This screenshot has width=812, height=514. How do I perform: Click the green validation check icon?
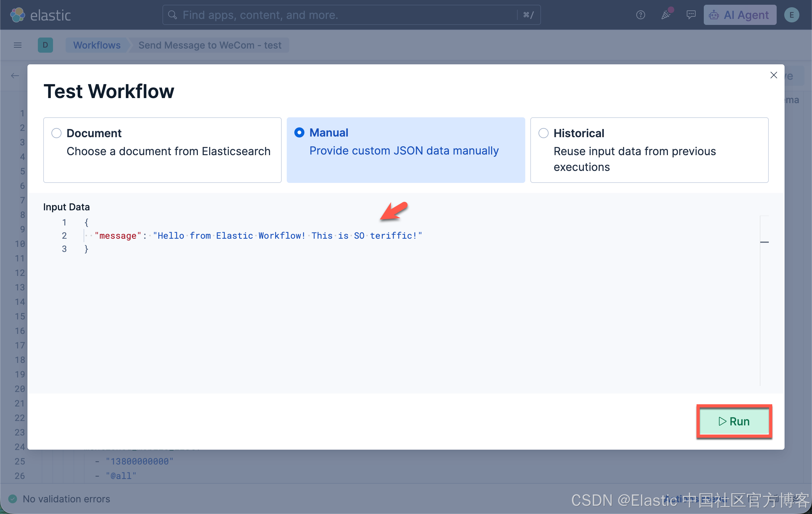tap(13, 499)
